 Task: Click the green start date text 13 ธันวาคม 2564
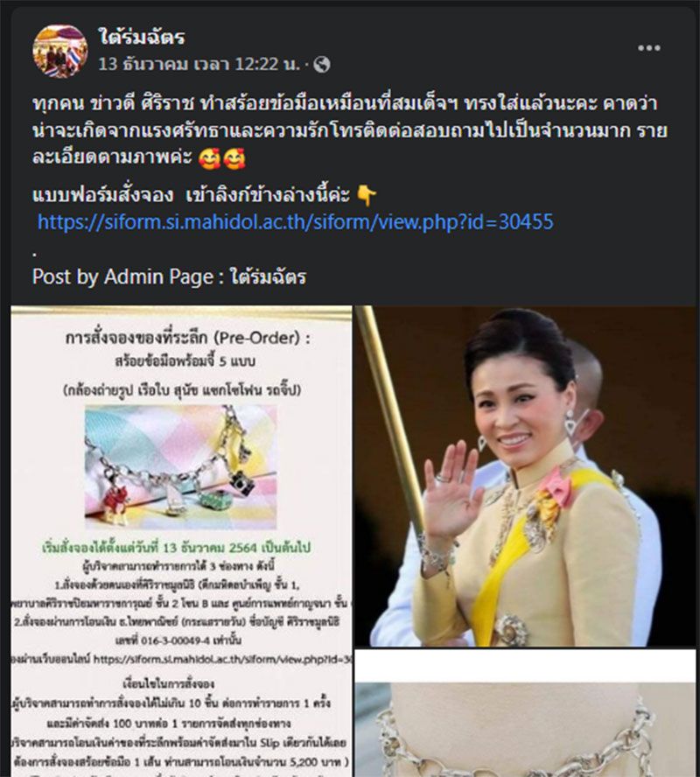176,548
